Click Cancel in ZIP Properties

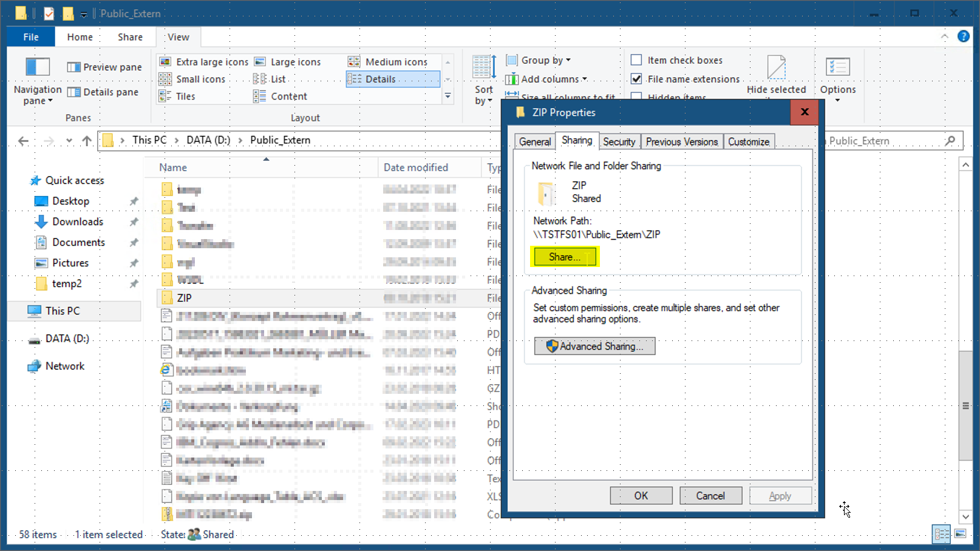tap(710, 496)
